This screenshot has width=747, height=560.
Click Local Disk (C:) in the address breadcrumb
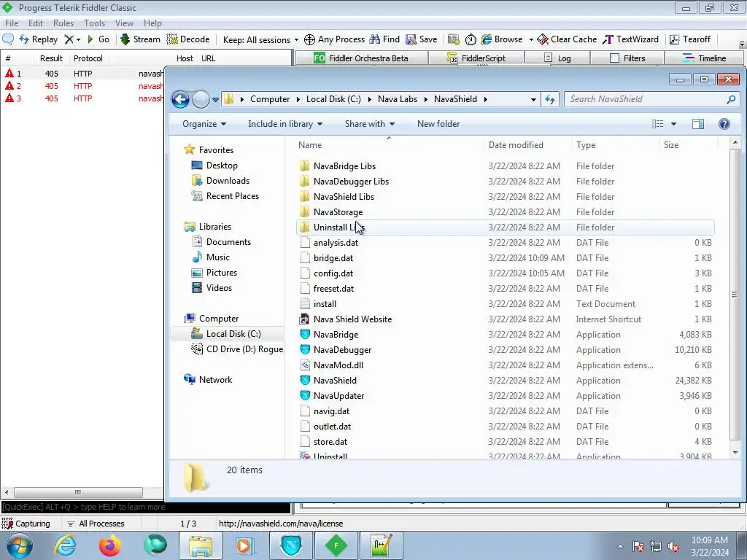pos(333,99)
